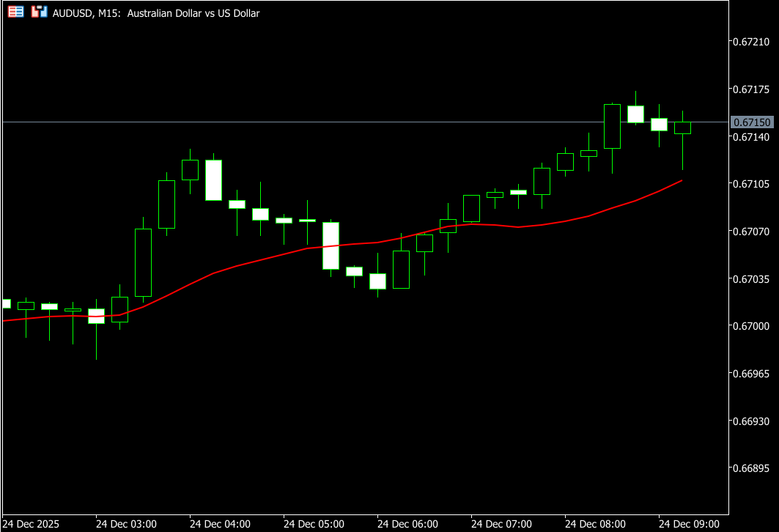Click the 0.67000 price scale label
The height and width of the screenshot is (532, 779).
[751, 326]
